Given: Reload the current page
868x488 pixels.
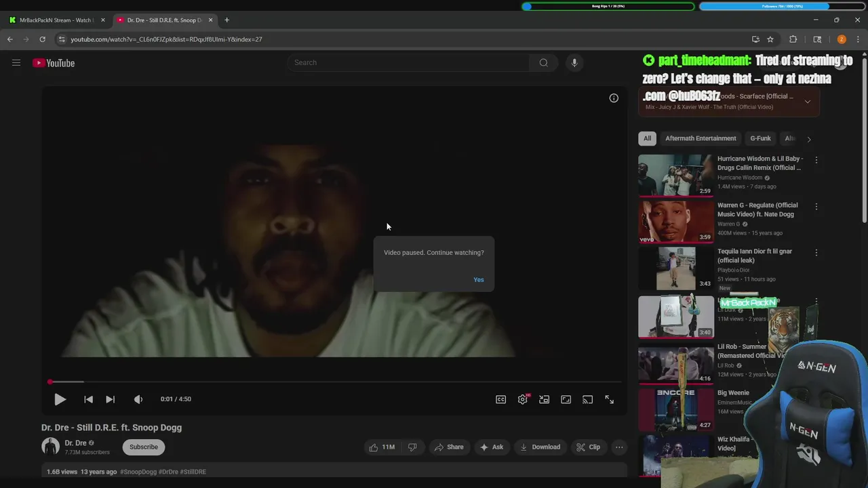Looking at the screenshot, I should [x=42, y=39].
